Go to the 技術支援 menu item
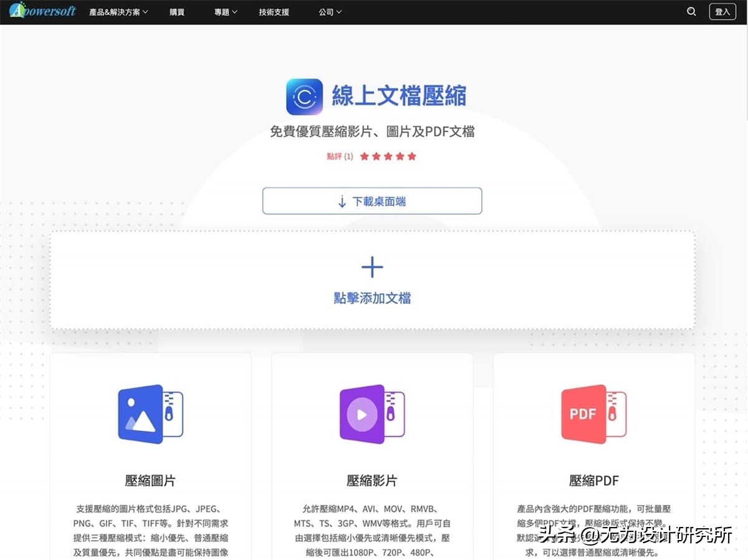The width and height of the screenshot is (748, 560). click(274, 12)
